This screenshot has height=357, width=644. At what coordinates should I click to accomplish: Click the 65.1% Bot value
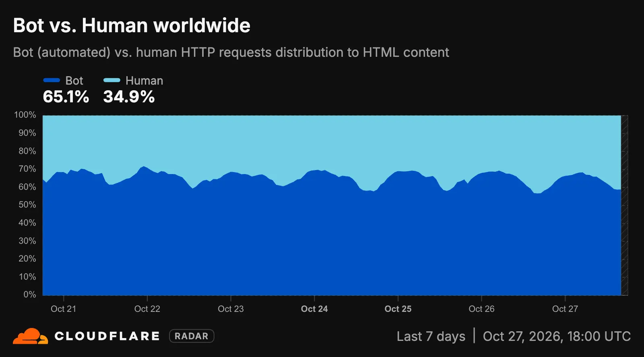66,97
